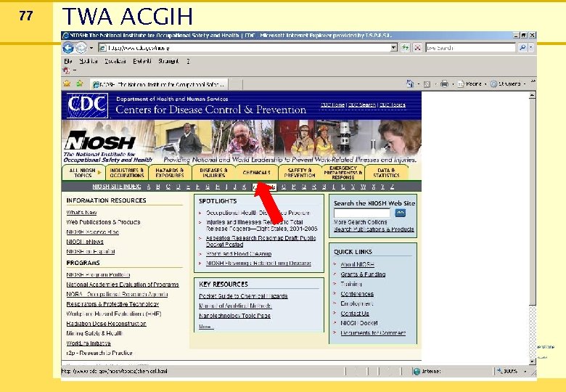566x392 pixels.
Task: Stop loading with the red X icon
Action: (x=418, y=48)
